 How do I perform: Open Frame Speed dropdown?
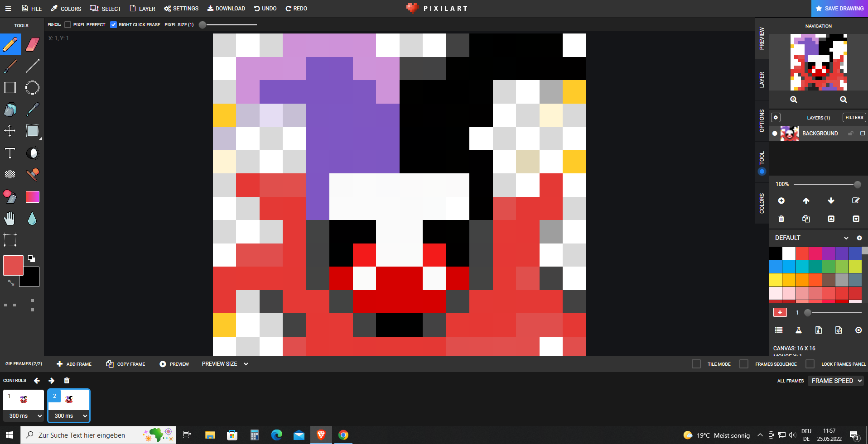(836, 381)
